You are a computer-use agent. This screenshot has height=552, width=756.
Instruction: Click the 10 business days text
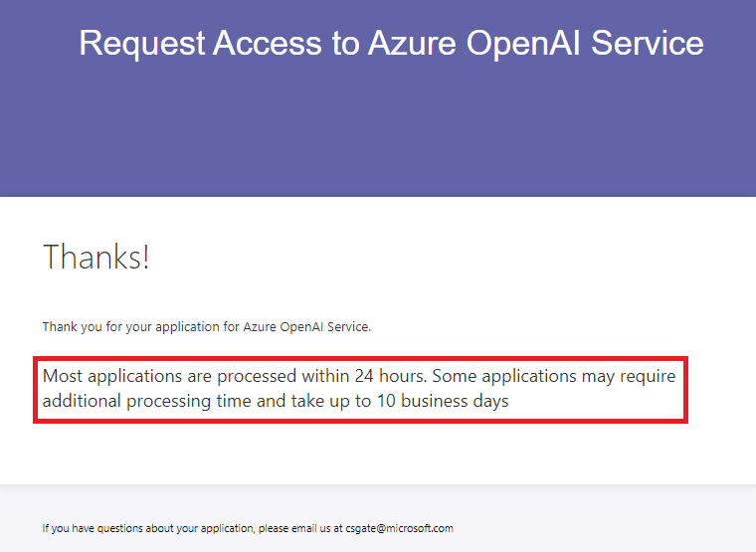tap(443, 401)
